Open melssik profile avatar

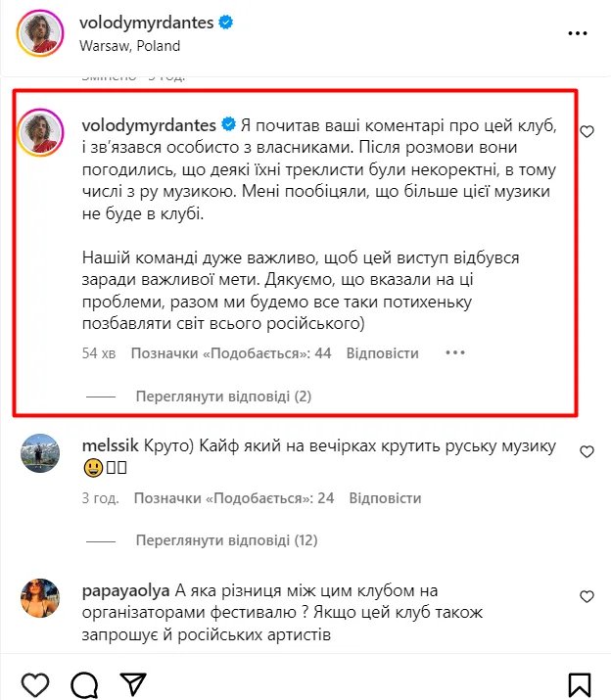(40, 454)
